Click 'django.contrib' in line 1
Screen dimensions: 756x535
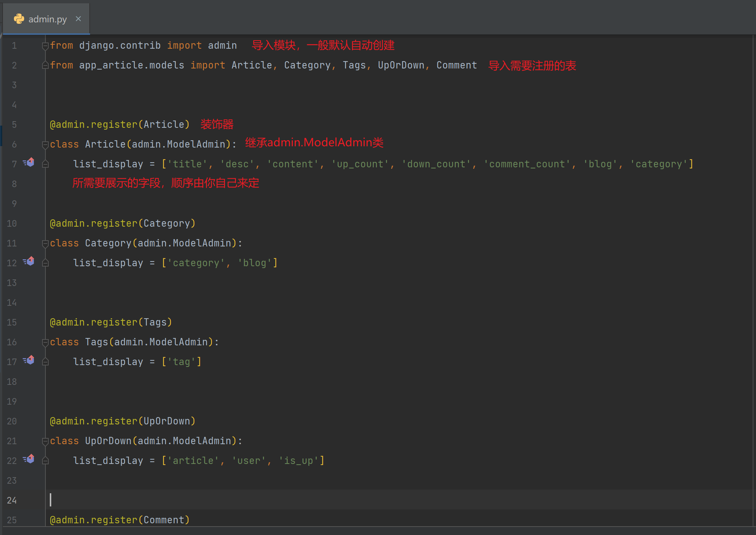[120, 45]
